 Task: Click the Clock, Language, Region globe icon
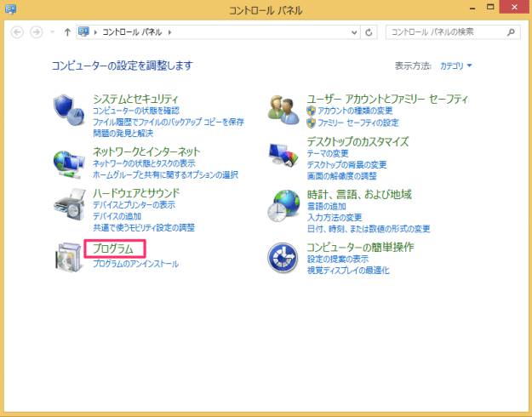tap(283, 206)
